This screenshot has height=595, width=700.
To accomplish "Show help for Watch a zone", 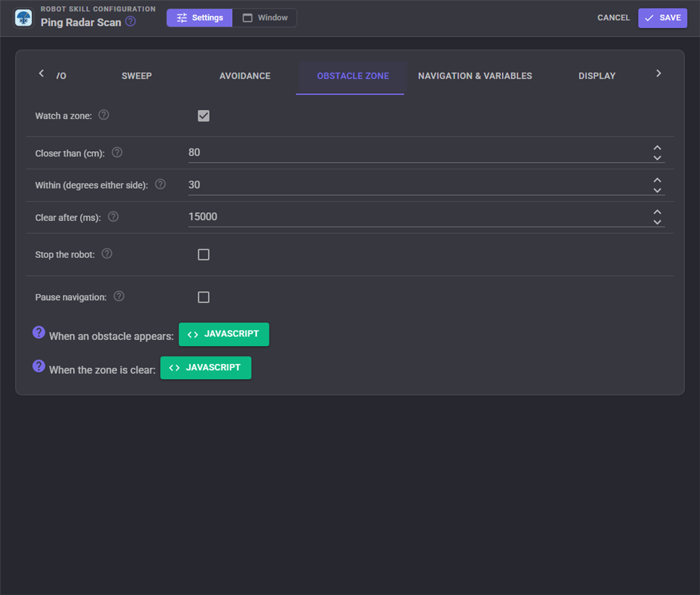I will [104, 116].
